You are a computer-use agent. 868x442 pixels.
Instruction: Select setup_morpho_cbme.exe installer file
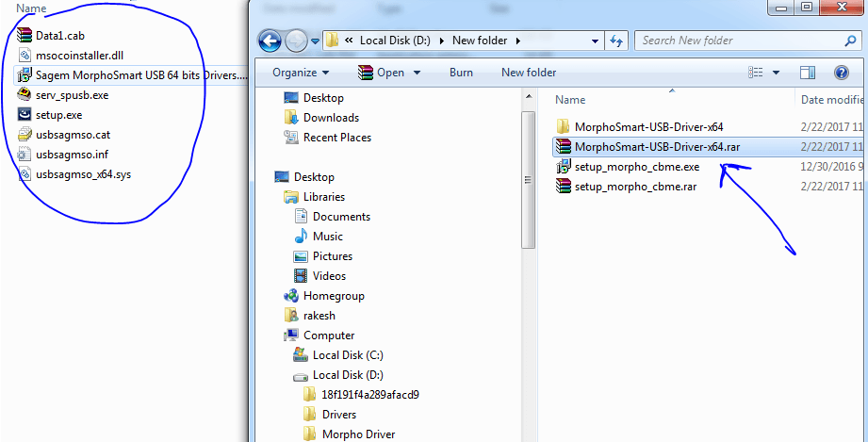point(636,167)
